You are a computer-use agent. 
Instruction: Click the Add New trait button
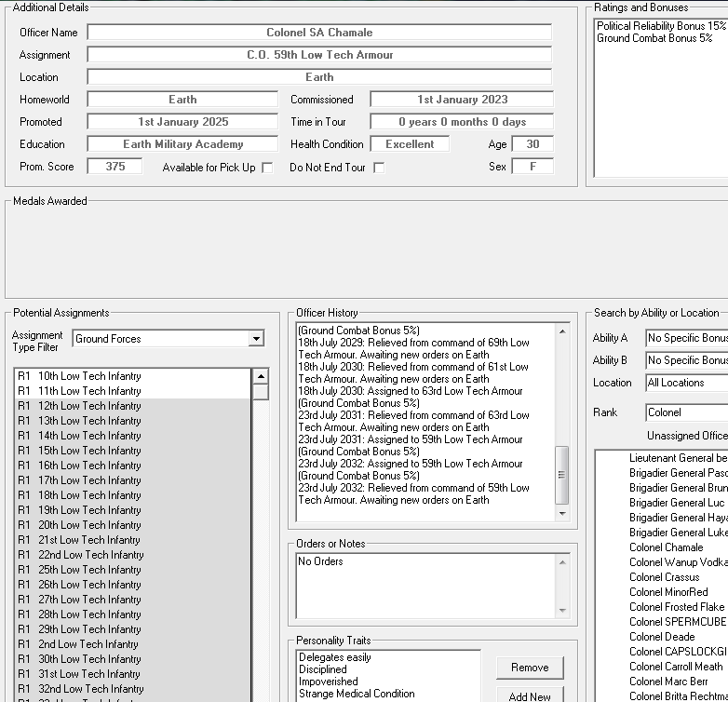pos(530,695)
